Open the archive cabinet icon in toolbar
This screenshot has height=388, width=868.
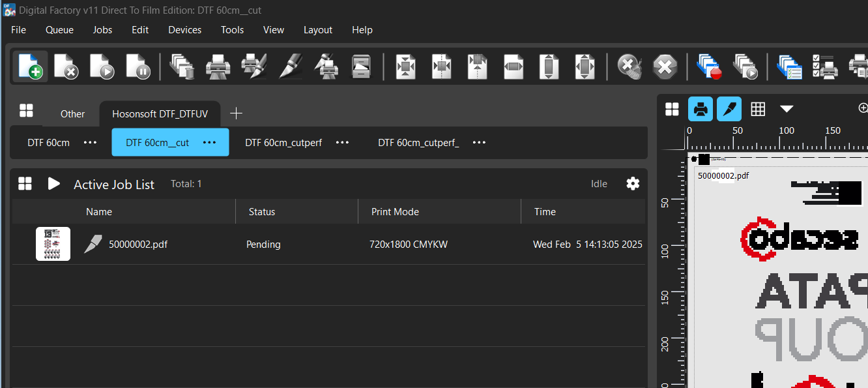360,67
